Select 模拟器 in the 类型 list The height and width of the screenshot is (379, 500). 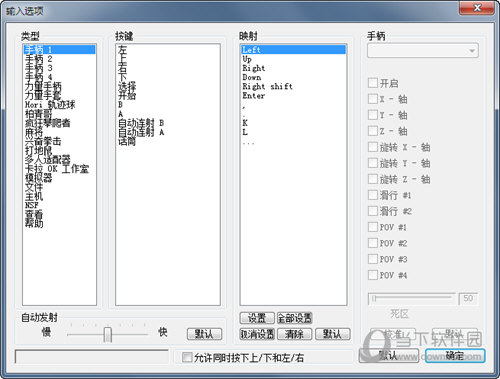click(59, 178)
